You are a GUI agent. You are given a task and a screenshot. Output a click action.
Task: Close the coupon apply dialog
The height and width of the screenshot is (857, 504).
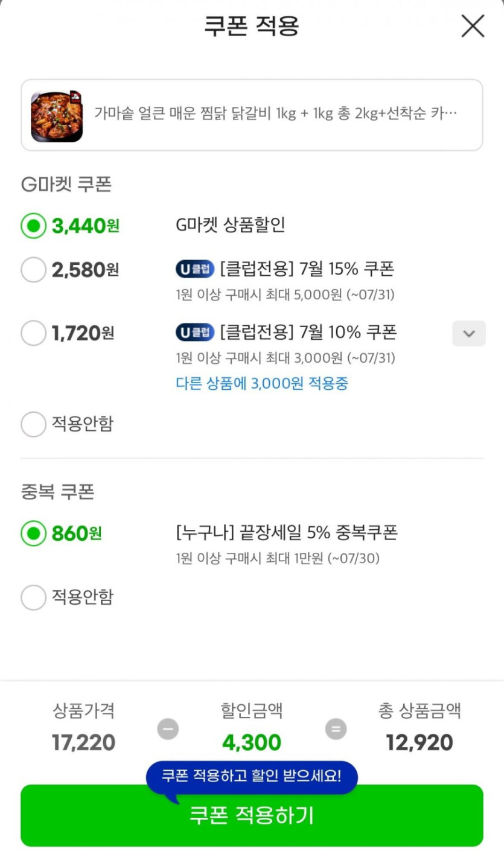point(473,26)
